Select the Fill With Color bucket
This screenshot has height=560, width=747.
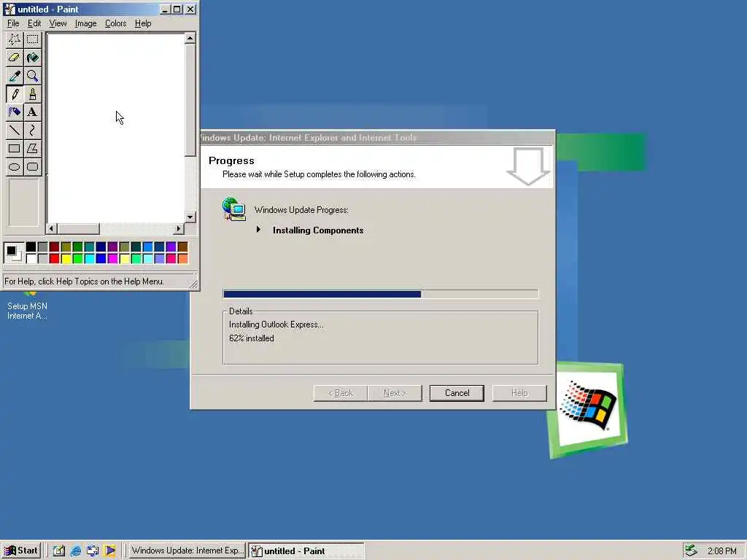pos(32,58)
